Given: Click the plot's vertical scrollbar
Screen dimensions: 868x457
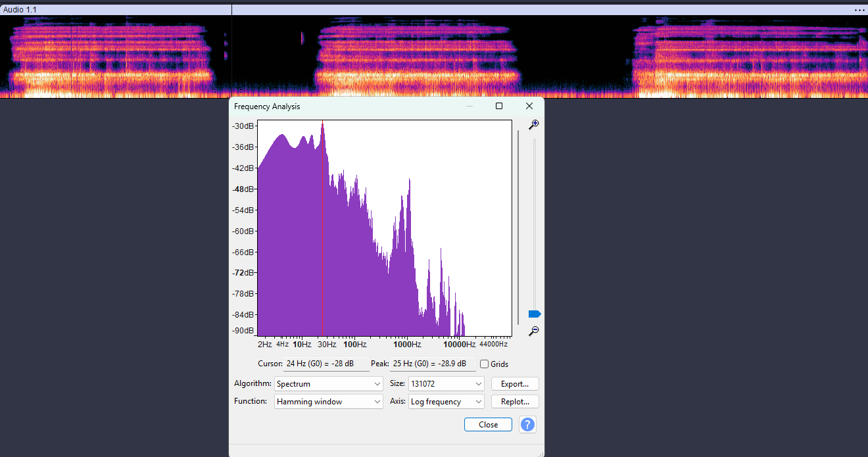Looking at the screenshot, I should coord(518,227).
